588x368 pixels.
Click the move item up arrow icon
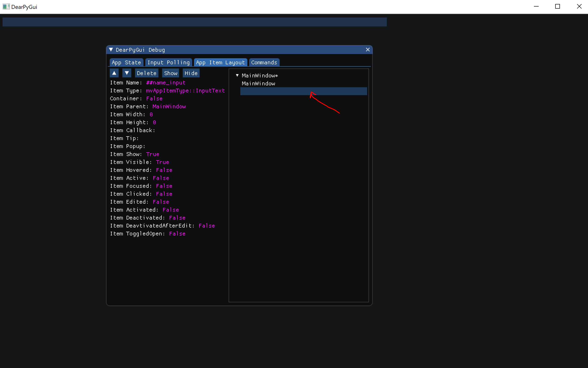(114, 73)
